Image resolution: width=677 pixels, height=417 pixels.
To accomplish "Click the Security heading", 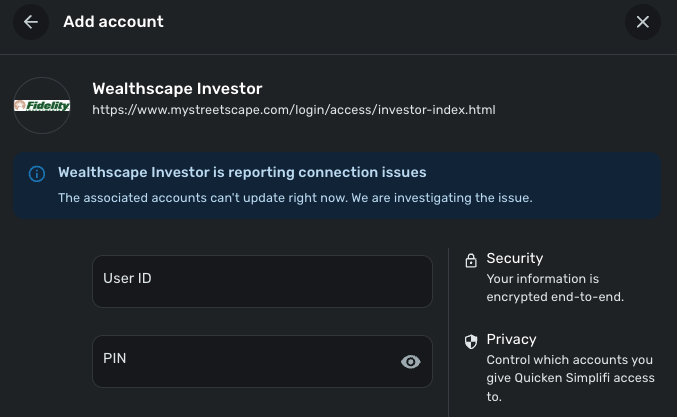I will 514,258.
